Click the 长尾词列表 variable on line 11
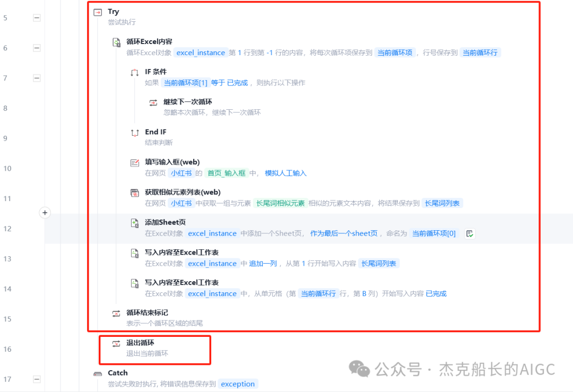Screen dimensions: 573x392 click(442, 203)
